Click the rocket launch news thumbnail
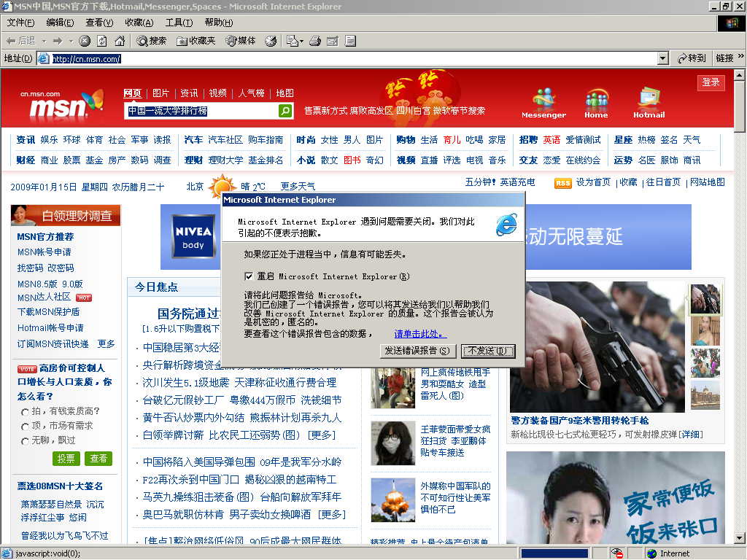Image resolution: width=747 pixels, height=560 pixels. (x=393, y=500)
